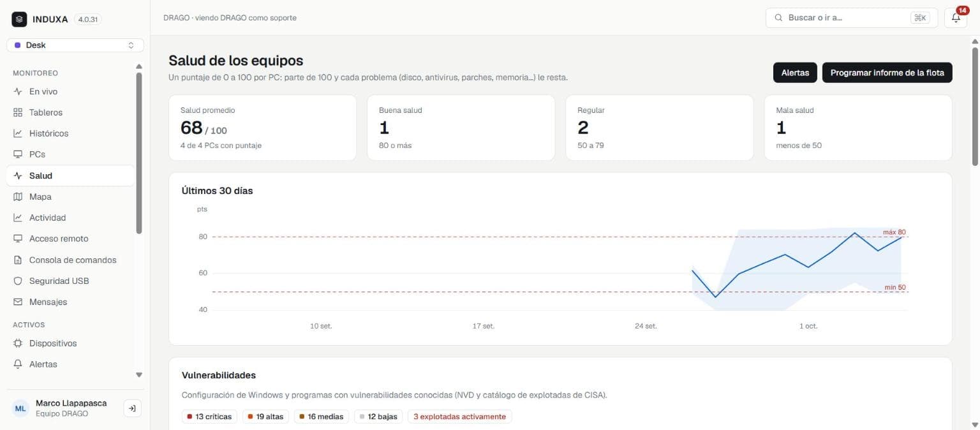Screen dimensions: 980x430
Task: Open Acceso remoto via its screen icon
Action: 18,239
